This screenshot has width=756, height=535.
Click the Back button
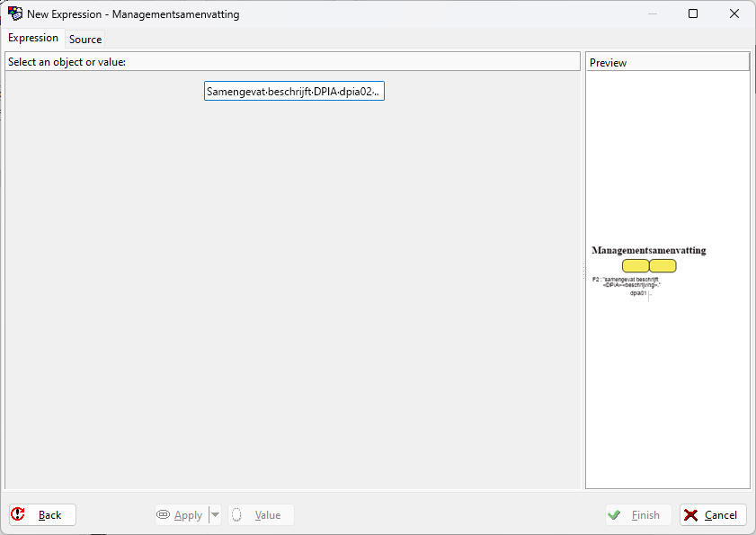(42, 515)
